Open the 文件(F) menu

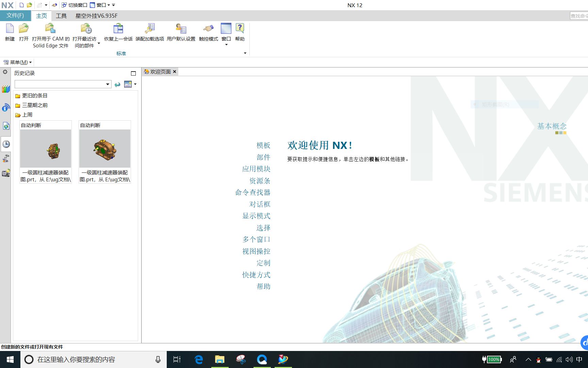(x=15, y=16)
